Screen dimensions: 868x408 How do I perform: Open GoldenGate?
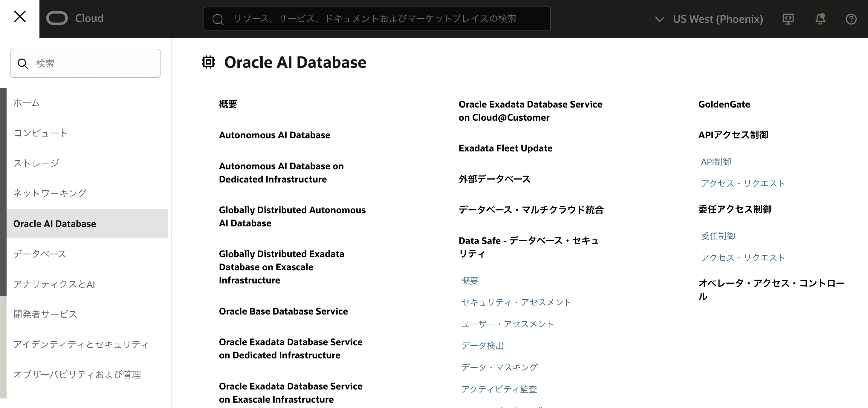pos(724,104)
